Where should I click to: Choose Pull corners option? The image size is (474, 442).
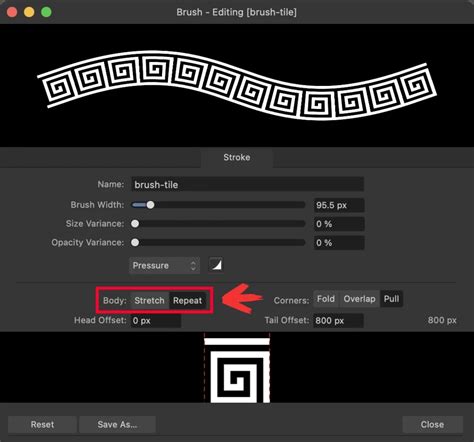coord(391,299)
